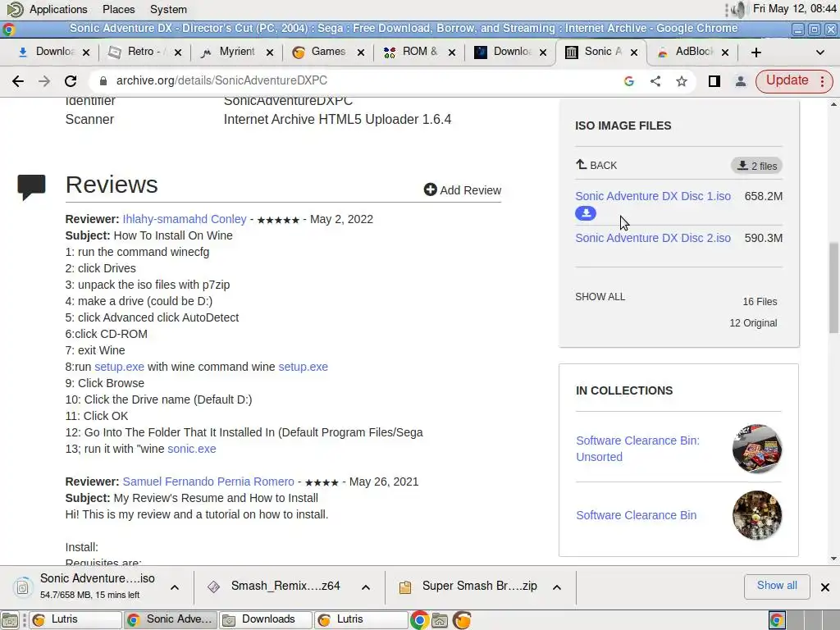Reload the archive.org page
This screenshot has height=630, width=840.
click(71, 81)
